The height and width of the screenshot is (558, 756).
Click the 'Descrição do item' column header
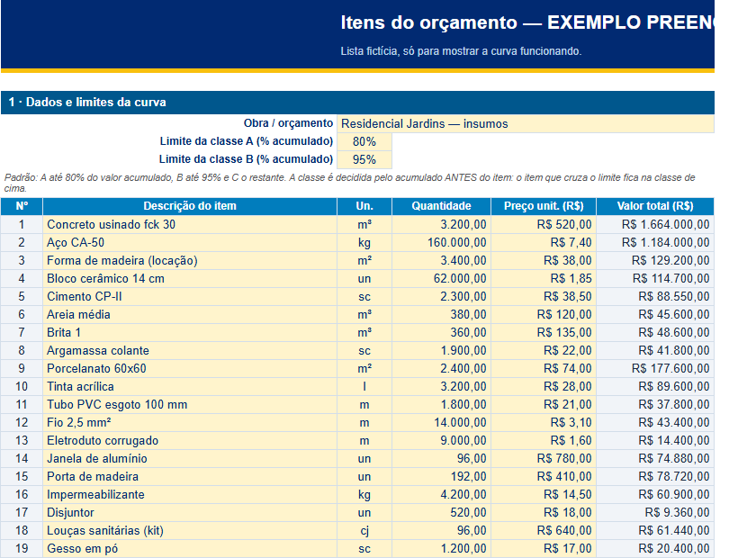pos(190,206)
